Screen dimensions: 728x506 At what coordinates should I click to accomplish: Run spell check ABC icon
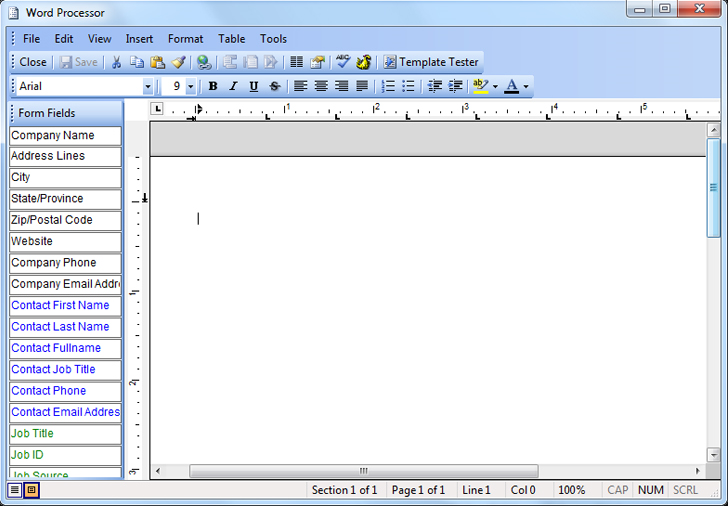tap(343, 62)
